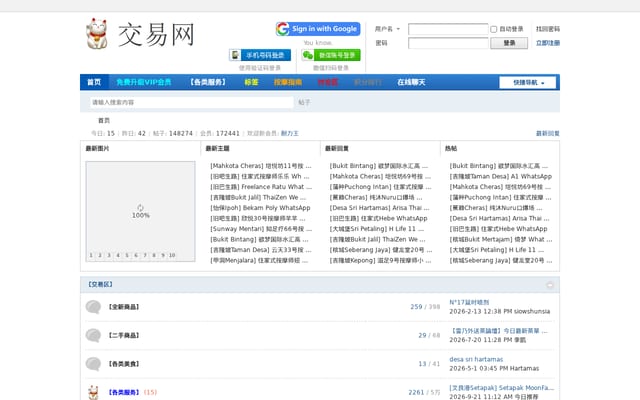The image size is (640, 400).
Task: Open user siowshunsia profile
Action: 532,311
